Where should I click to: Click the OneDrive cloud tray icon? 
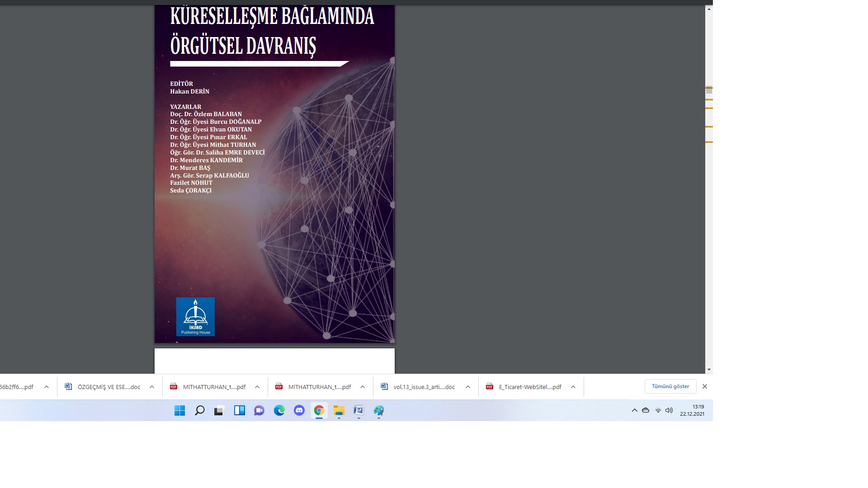[646, 410]
